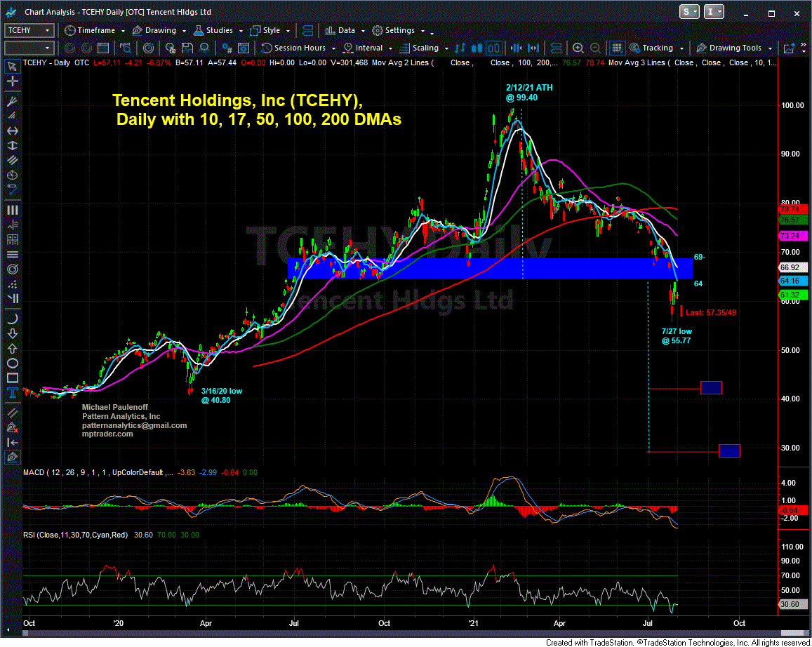Open the Data menu
The image size is (812, 647).
click(345, 31)
